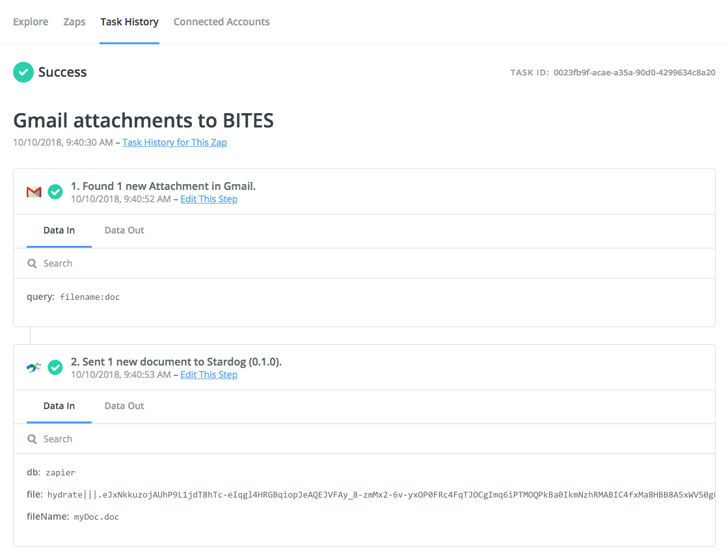Click the timestamp 10/10/2018, 9:40:30 AM
The width and height of the screenshot is (728, 560).
(x=62, y=142)
